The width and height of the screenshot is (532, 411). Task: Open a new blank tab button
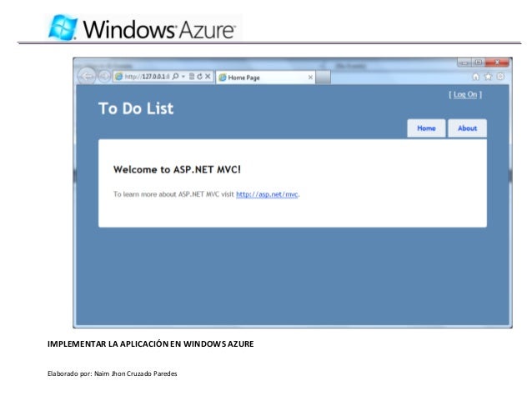tap(323, 78)
